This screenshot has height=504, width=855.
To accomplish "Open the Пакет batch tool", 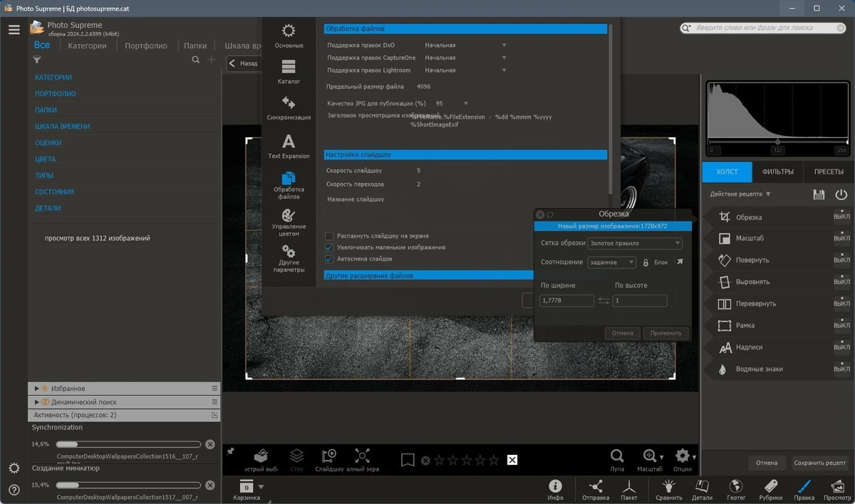I will click(x=629, y=490).
